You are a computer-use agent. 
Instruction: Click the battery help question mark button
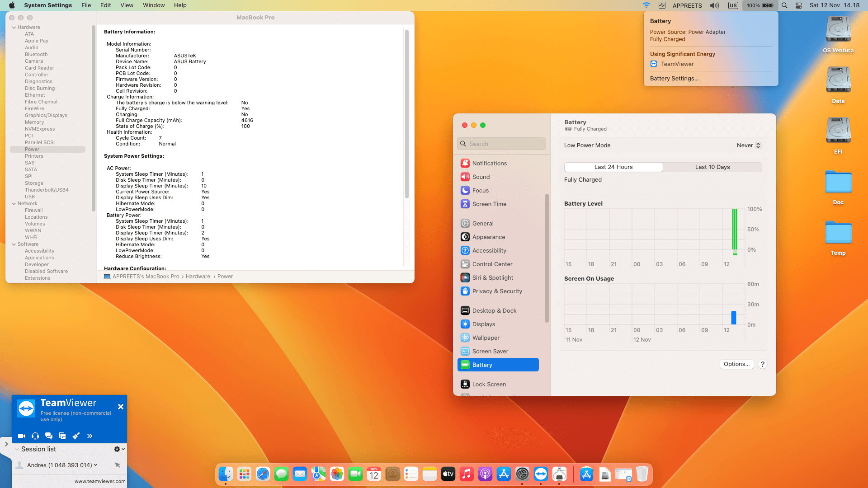[763, 364]
